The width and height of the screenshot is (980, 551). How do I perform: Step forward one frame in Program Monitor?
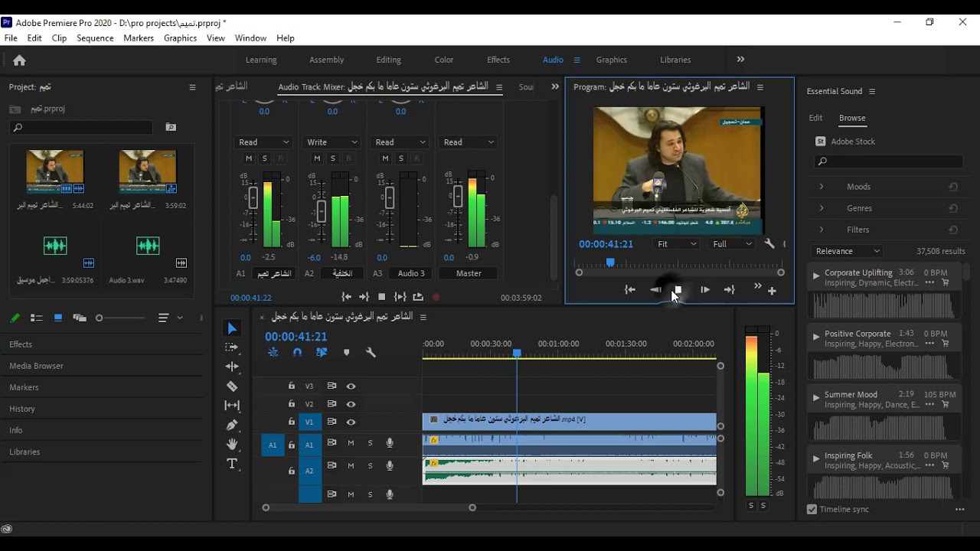[x=704, y=290]
